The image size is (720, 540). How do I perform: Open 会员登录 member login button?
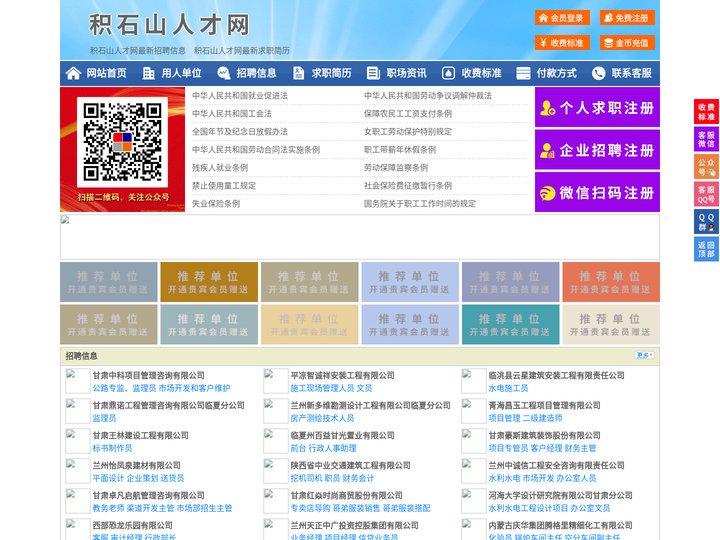562,18
